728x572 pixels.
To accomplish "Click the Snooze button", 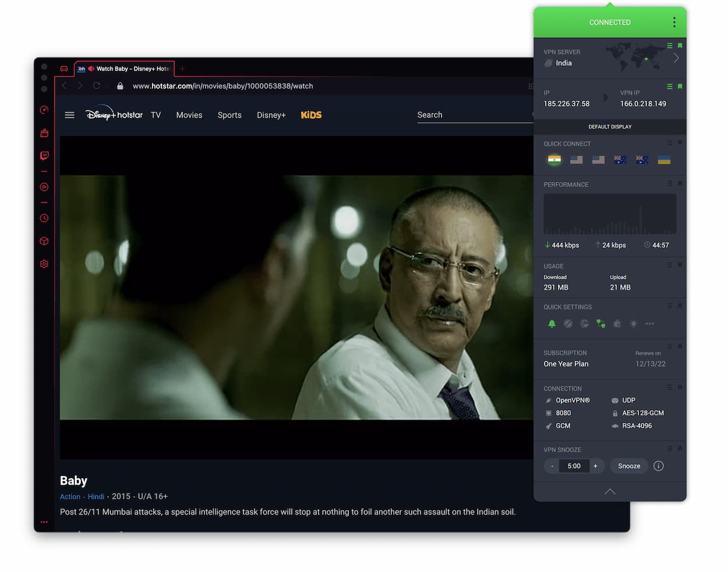I will [x=629, y=466].
